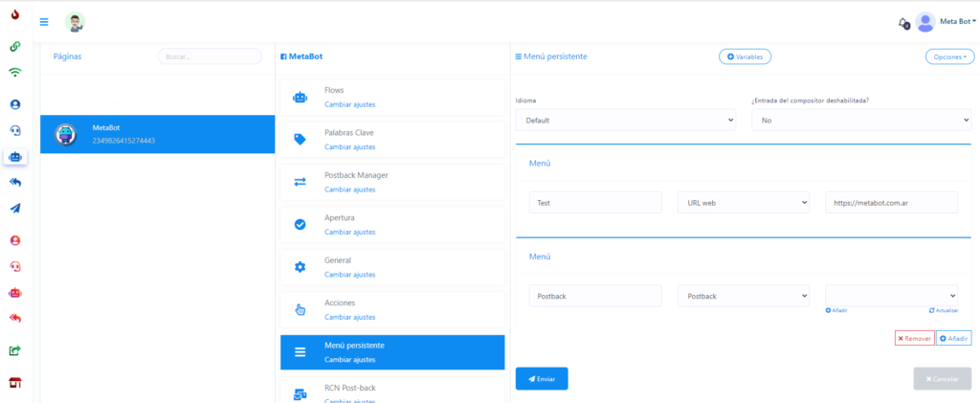Click the Postback Manager arrows icon
The height and width of the screenshot is (403, 980).
click(300, 183)
